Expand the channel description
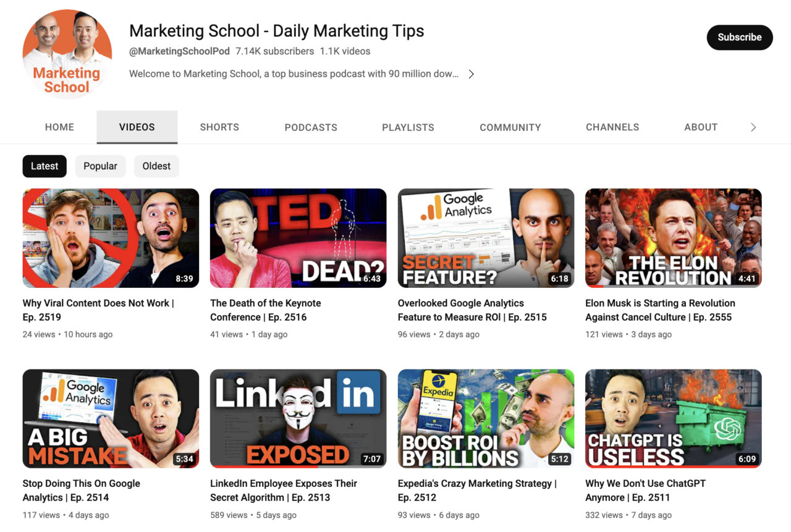The height and width of the screenshot is (532, 791). coord(471,74)
